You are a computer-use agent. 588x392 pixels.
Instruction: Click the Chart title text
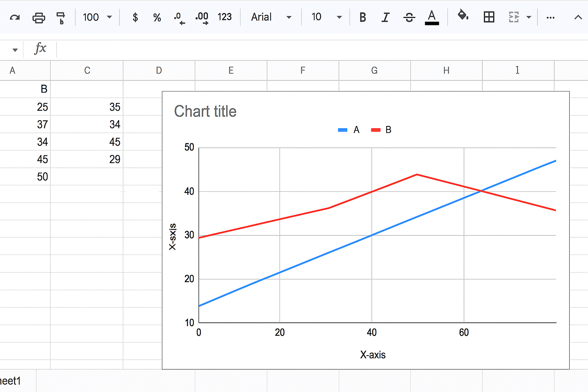point(205,111)
